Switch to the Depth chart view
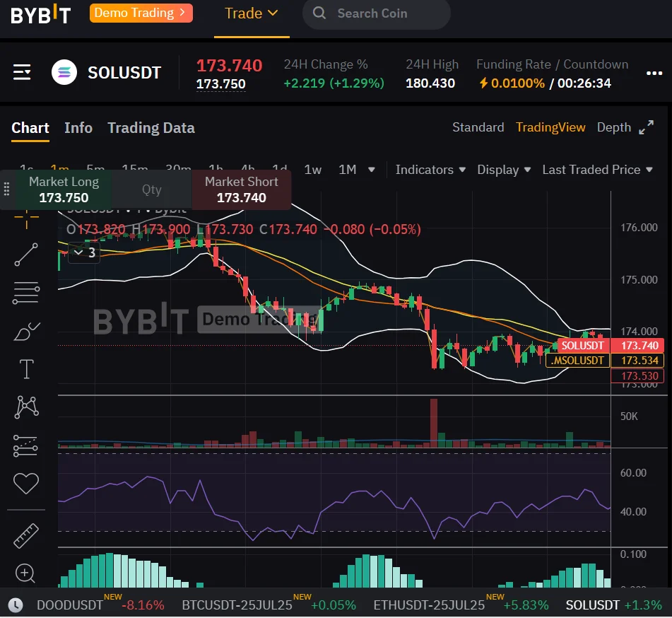The image size is (672, 618). click(x=614, y=127)
